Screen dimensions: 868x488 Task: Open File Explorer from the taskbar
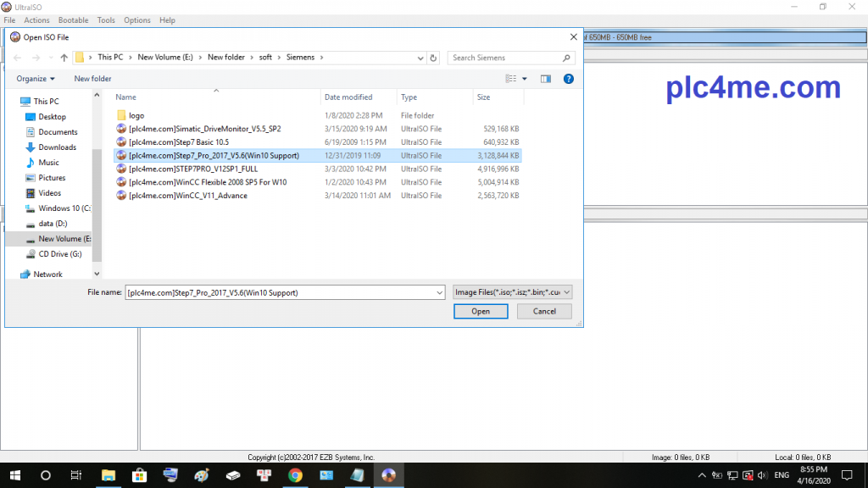pyautogui.click(x=108, y=475)
